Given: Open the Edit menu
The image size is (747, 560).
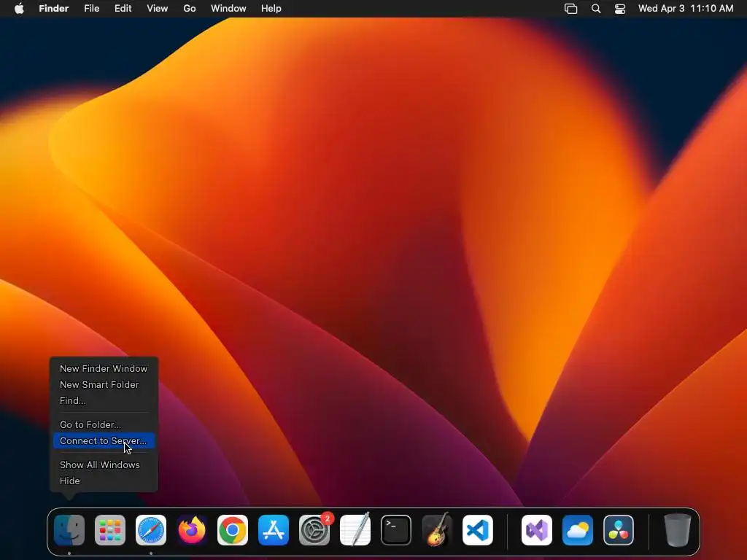Looking at the screenshot, I should click(123, 9).
